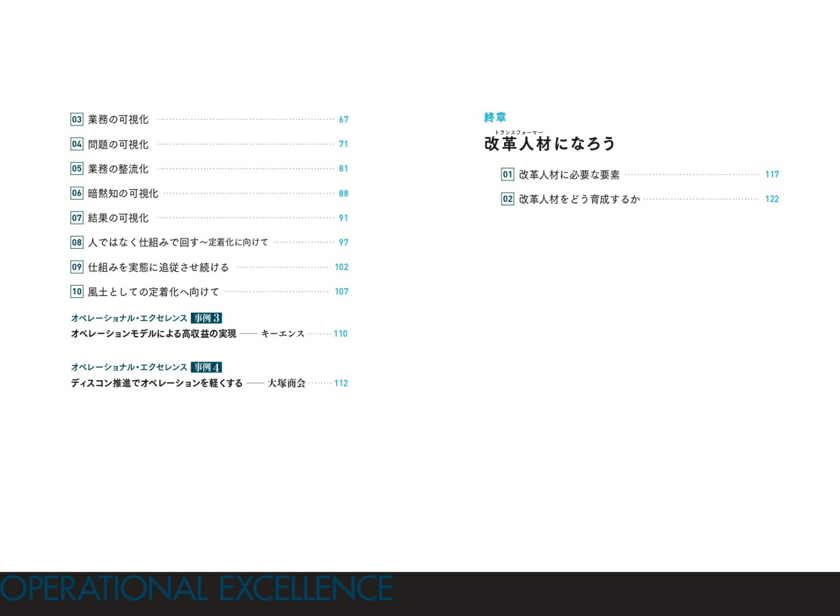Screen dimensions: 840x616
Task: Click the 事例3 badge
Action: click(206, 318)
